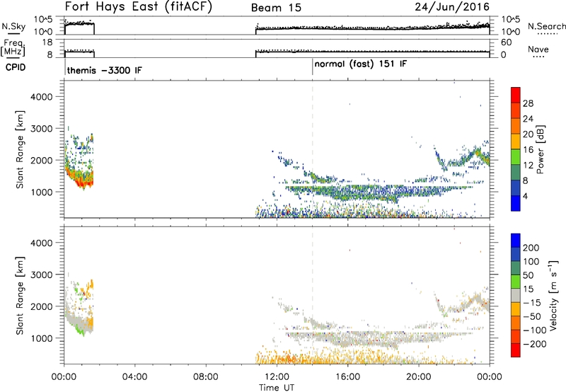Click the '20:00' time axis tick label

click(x=419, y=377)
